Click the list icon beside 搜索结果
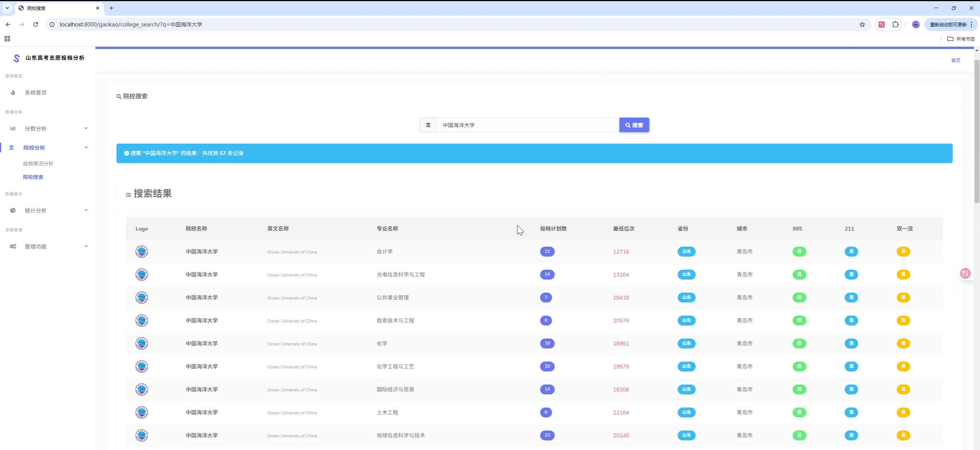This screenshot has height=450, width=980. coord(129,195)
